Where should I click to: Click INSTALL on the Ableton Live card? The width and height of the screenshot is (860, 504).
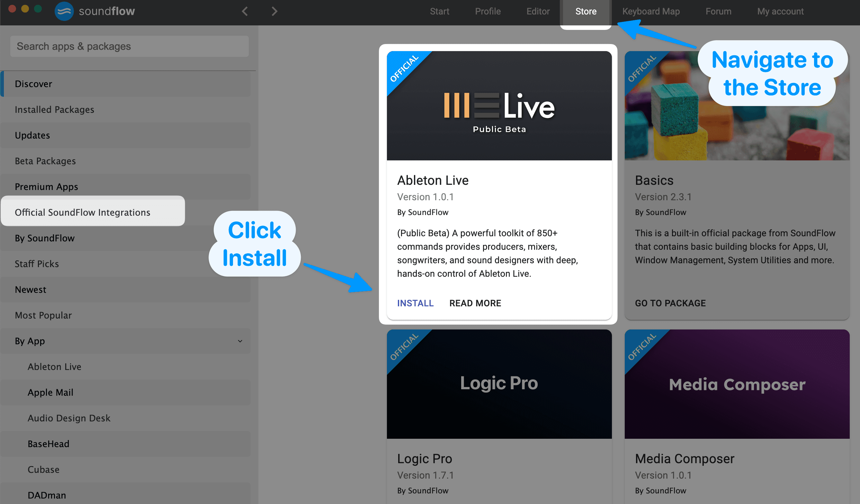point(415,303)
